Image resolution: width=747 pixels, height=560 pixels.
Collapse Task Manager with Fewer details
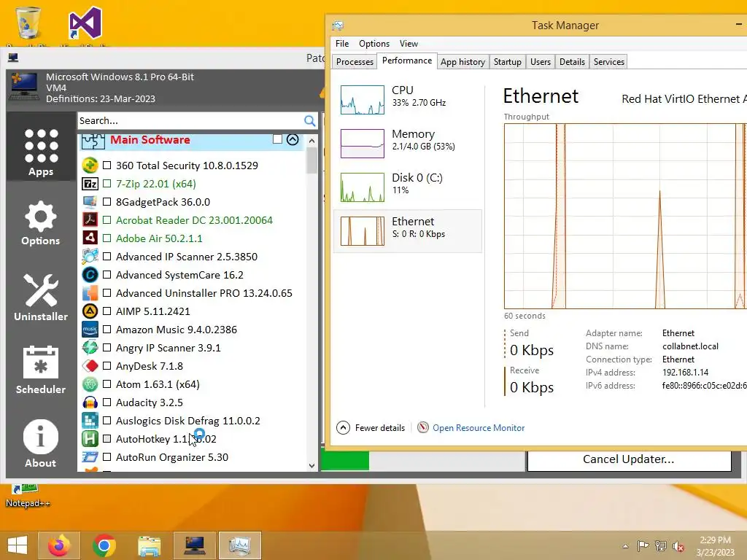click(371, 427)
